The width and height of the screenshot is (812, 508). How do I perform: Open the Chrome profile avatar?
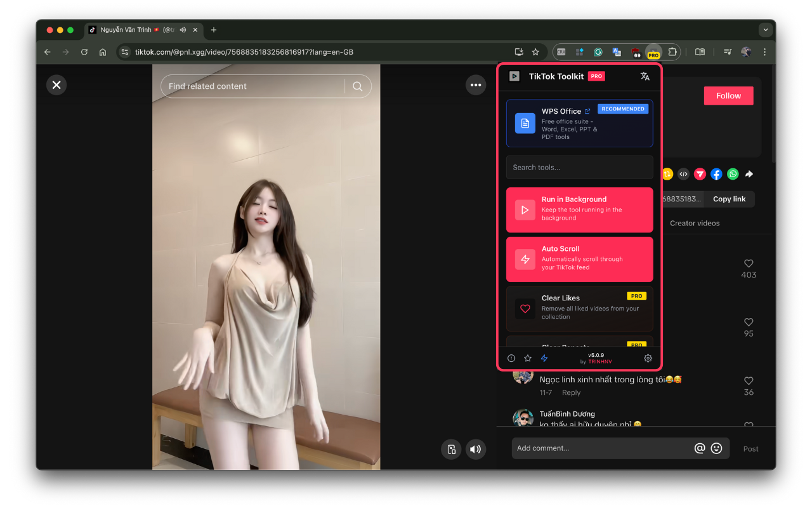coord(746,52)
